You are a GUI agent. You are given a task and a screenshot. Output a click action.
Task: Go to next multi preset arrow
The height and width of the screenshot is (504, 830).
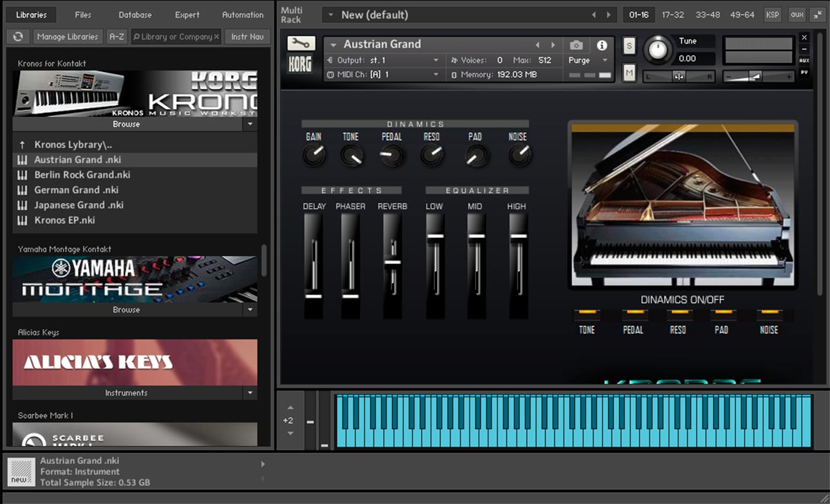[609, 15]
